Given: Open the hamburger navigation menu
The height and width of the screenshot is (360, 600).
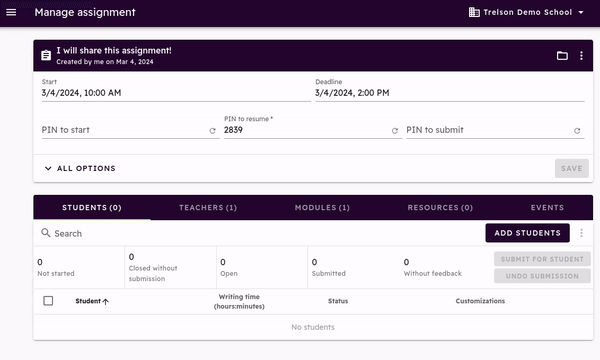Looking at the screenshot, I should (11, 12).
